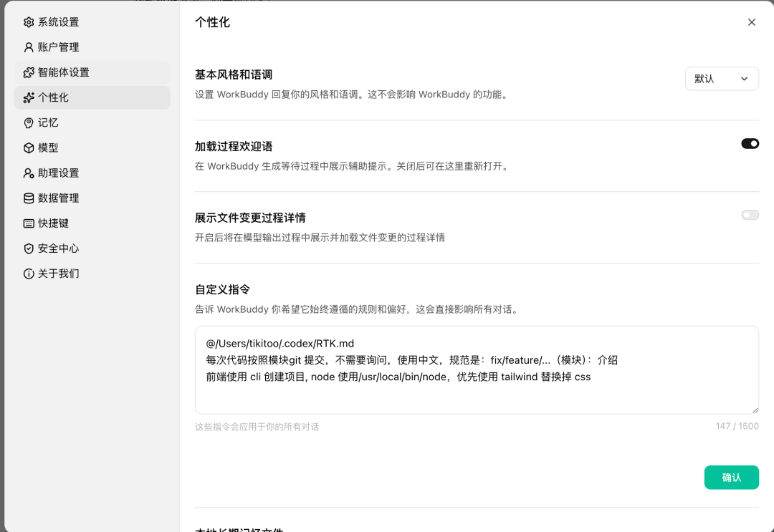Click the user-gear icon beside 助理设置

click(x=29, y=173)
